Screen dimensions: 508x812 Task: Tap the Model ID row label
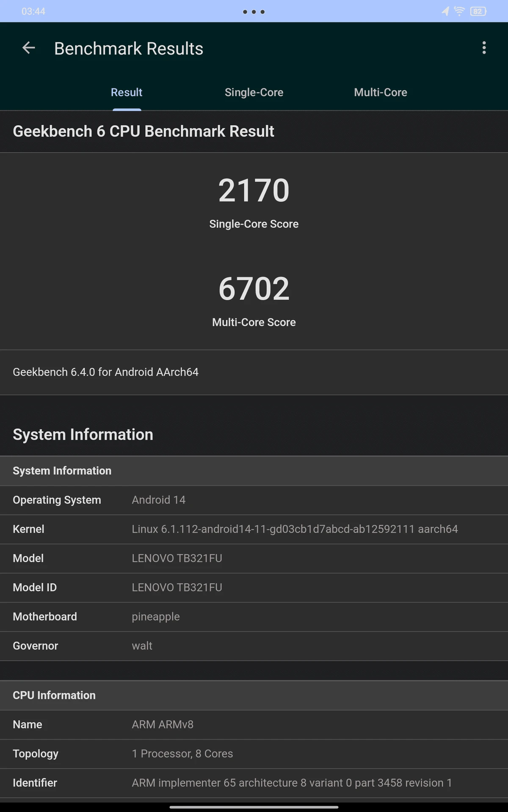click(x=35, y=587)
